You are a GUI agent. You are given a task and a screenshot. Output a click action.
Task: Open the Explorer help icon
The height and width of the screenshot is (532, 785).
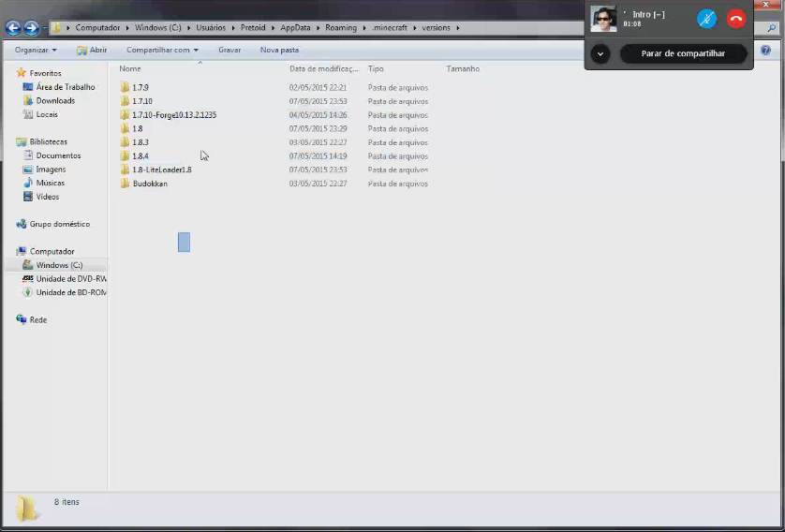[x=765, y=50]
